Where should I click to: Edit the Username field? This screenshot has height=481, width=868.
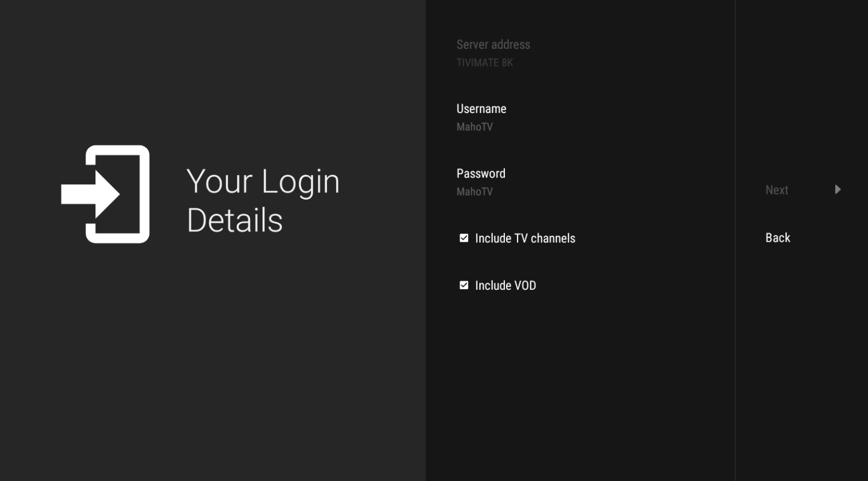point(481,109)
